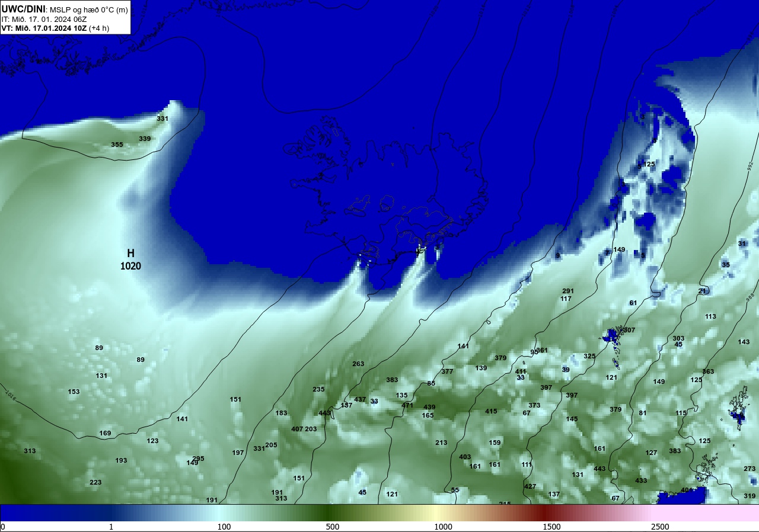Click the 143 height value
This screenshot has width=759, height=532.
(x=744, y=342)
